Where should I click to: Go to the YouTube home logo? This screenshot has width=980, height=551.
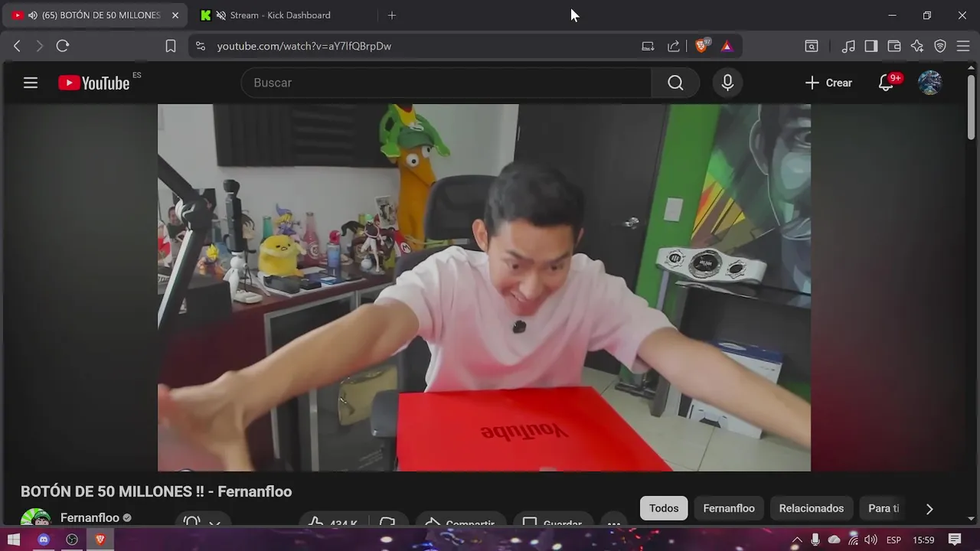click(94, 83)
